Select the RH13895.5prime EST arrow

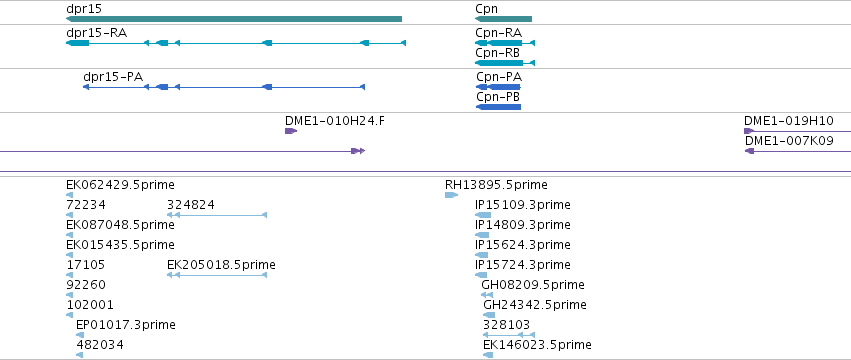coord(451,195)
